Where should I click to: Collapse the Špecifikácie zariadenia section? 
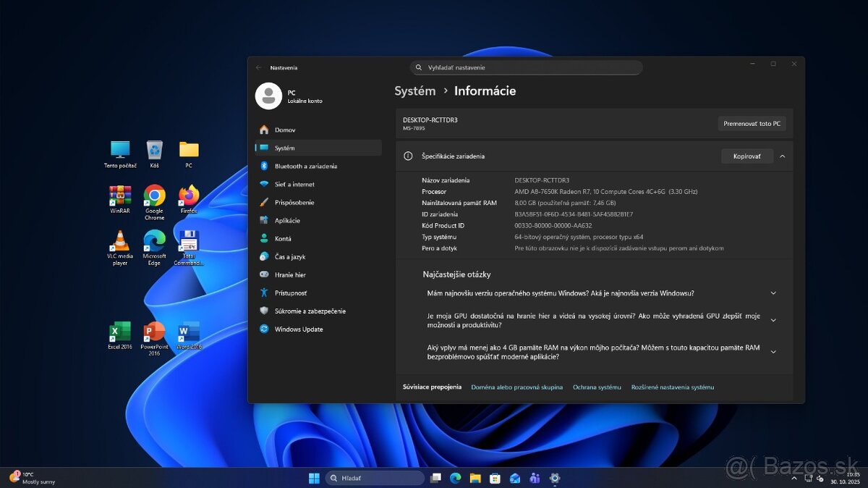pos(782,156)
